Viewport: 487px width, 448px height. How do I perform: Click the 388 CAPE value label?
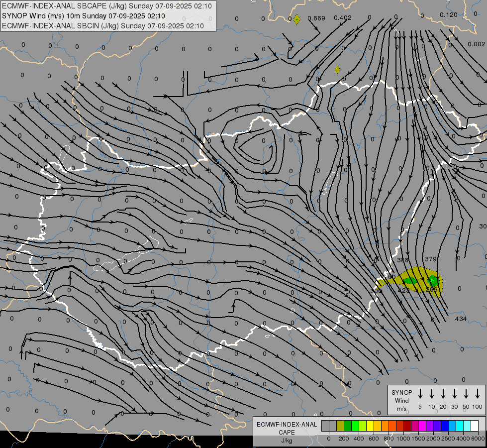pos(402,260)
